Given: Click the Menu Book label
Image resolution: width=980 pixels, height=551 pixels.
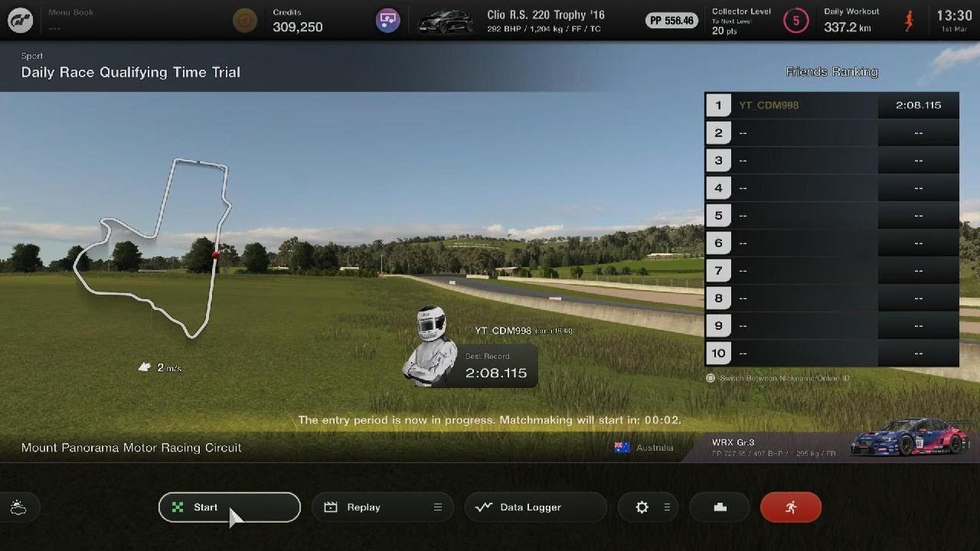Looking at the screenshot, I should click(x=70, y=13).
